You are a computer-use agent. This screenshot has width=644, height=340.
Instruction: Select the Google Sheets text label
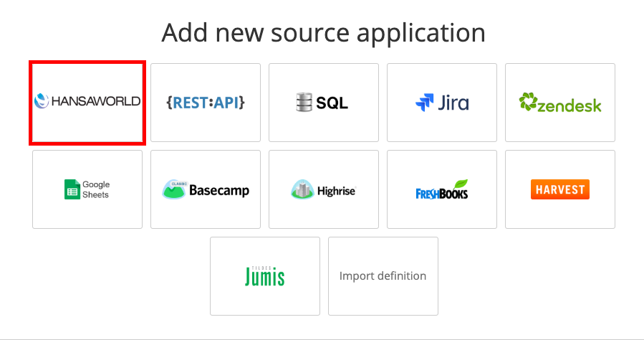click(x=96, y=189)
